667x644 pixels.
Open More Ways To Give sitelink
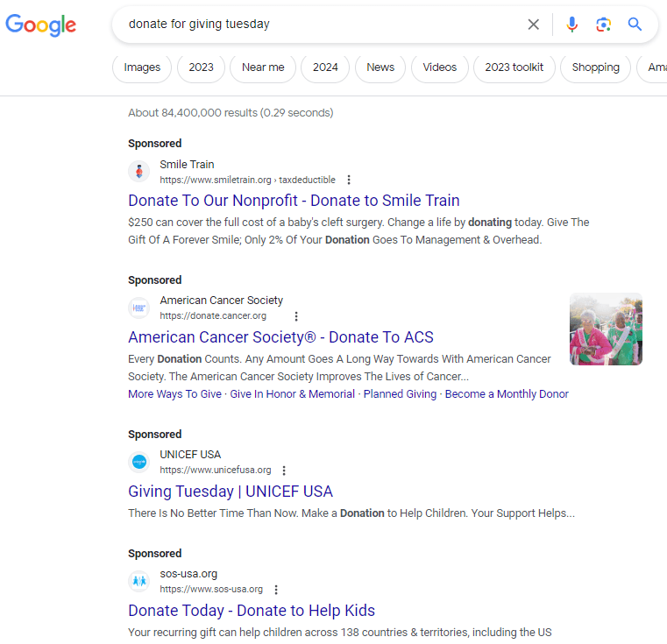click(x=174, y=394)
